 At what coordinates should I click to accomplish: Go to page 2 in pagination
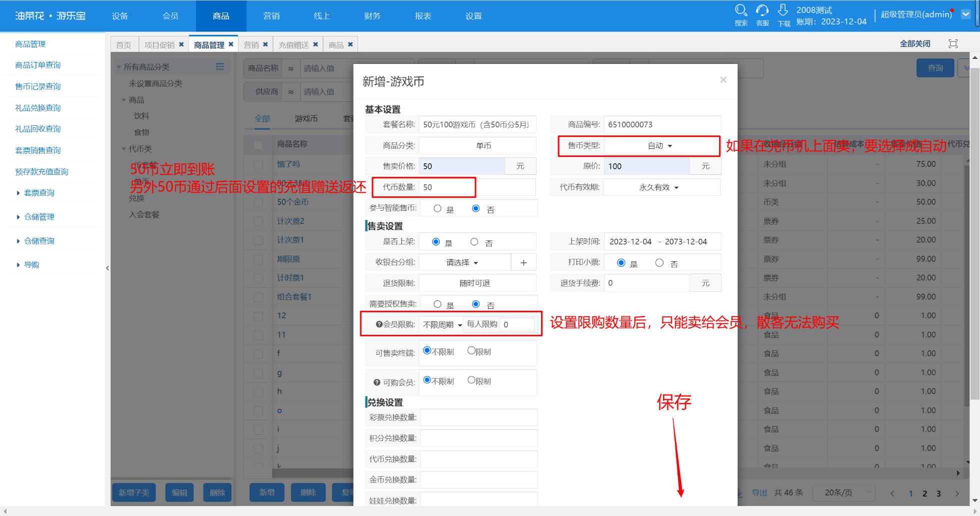(924, 494)
